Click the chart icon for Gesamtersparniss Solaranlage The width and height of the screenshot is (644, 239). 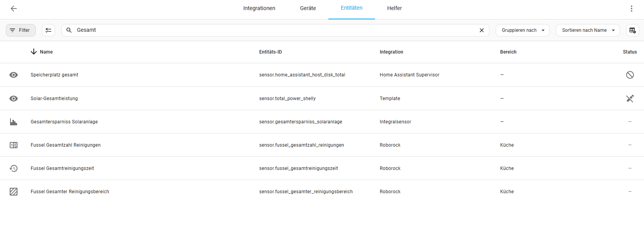pyautogui.click(x=14, y=122)
